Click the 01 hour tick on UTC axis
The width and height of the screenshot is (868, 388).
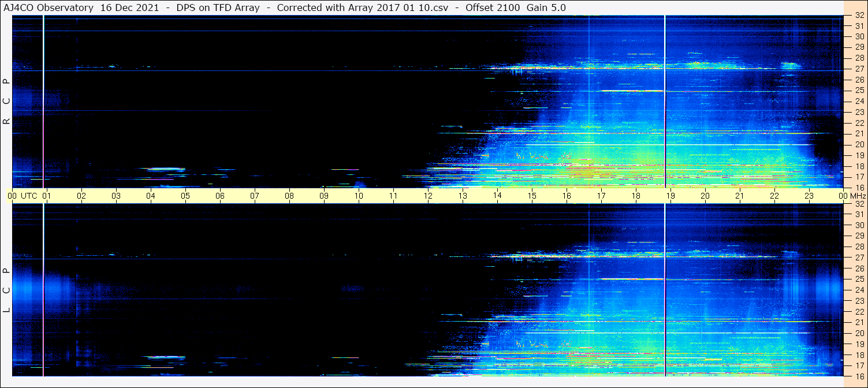[47, 196]
